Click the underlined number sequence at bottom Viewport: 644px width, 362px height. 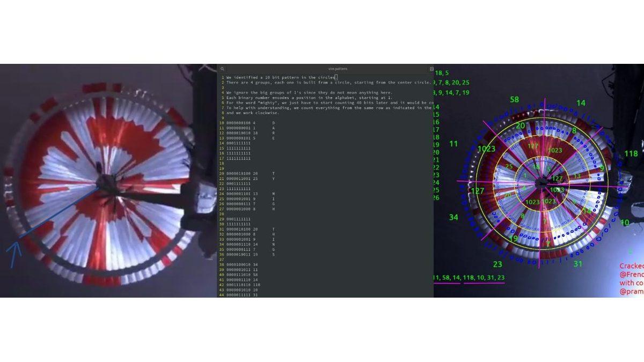[470, 277]
